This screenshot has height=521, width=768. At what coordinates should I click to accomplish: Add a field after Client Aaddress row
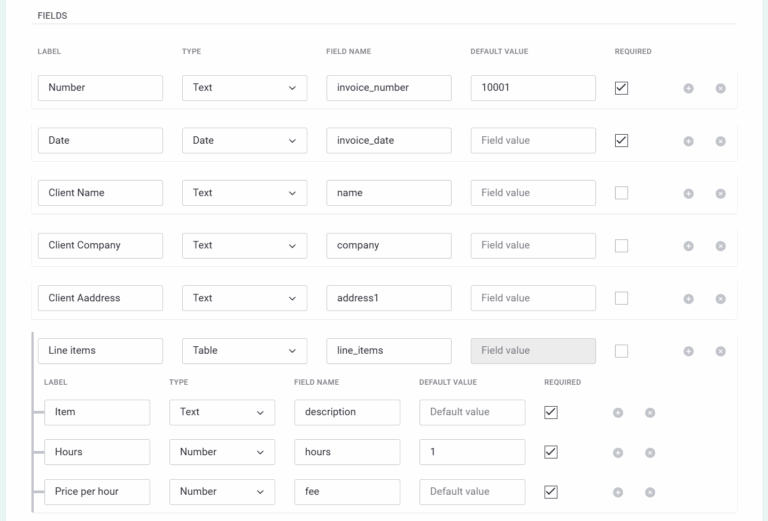[688, 298]
